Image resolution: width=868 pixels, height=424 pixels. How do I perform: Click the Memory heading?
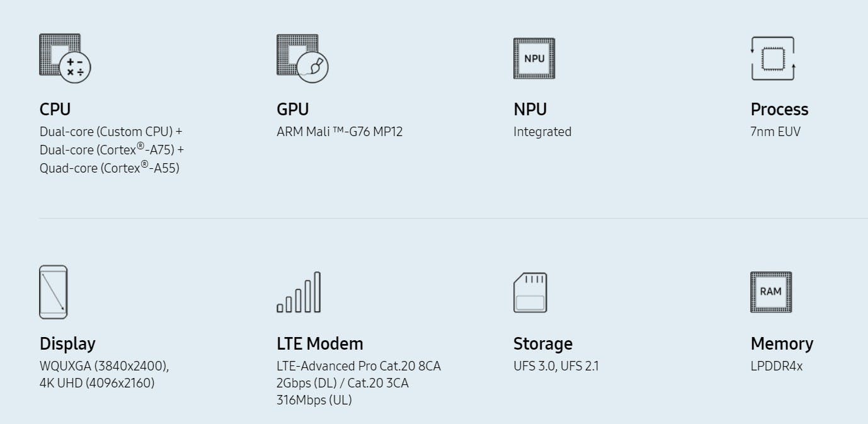tap(782, 344)
